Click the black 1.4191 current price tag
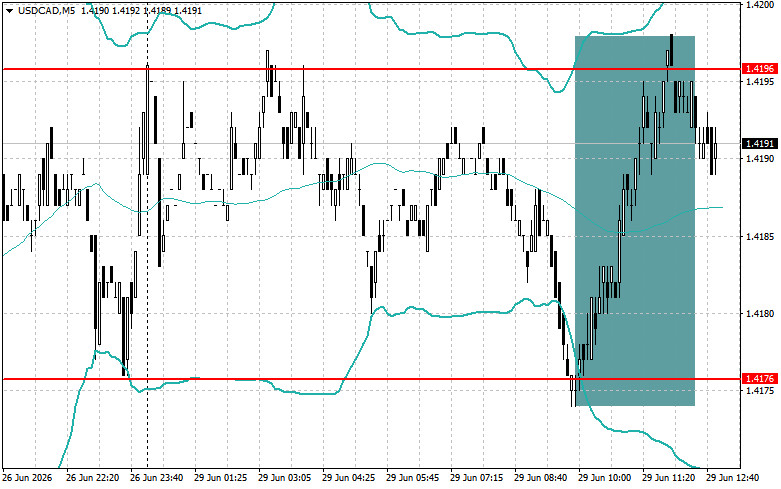The width and height of the screenshot is (781, 489). coord(759,143)
